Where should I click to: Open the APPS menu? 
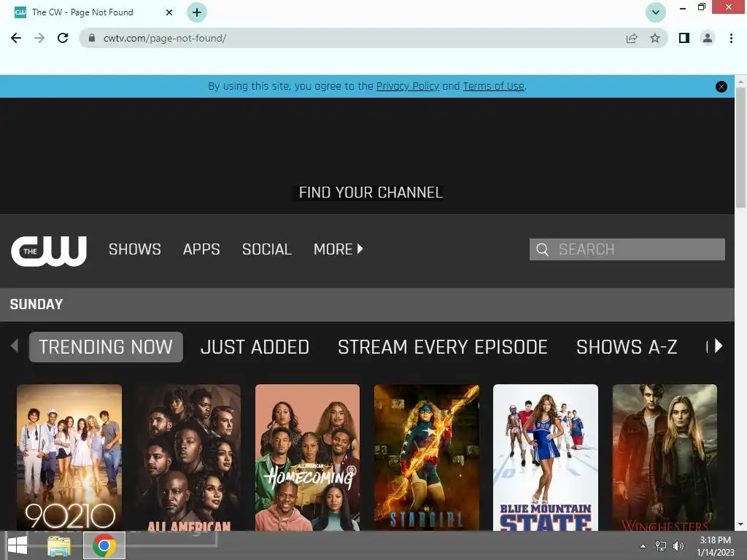pyautogui.click(x=201, y=249)
